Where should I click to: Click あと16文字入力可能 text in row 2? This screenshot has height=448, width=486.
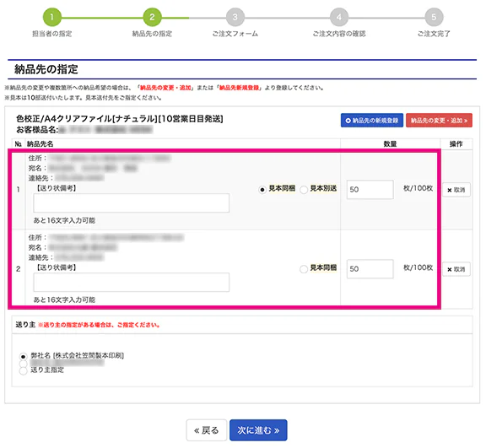tap(64, 300)
